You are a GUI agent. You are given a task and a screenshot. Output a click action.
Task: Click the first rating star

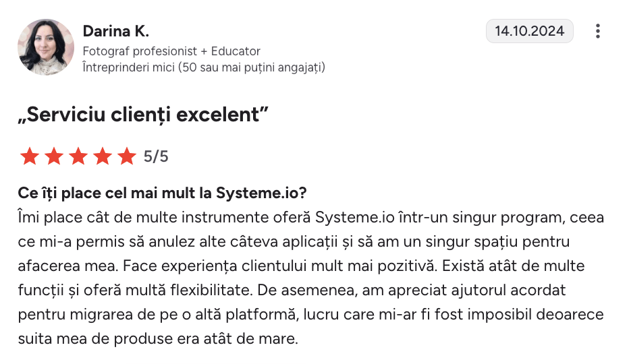coord(30,157)
